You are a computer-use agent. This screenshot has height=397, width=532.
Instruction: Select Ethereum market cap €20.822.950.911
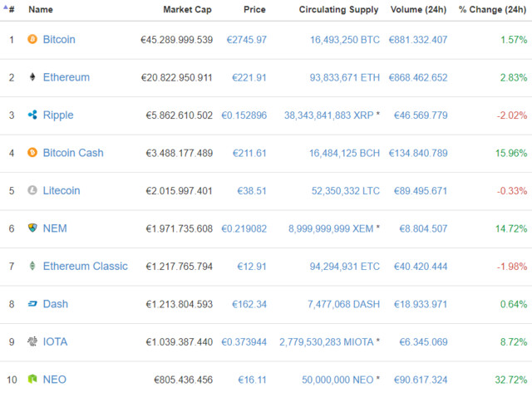point(177,77)
